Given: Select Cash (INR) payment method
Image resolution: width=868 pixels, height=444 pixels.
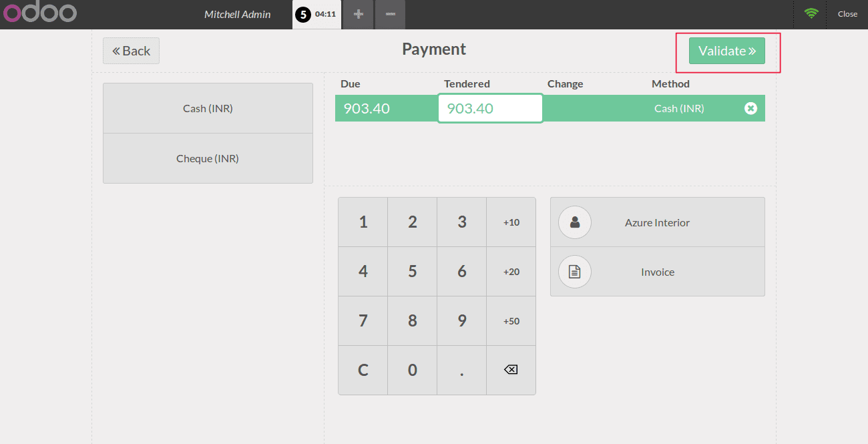Looking at the screenshot, I should (x=208, y=108).
